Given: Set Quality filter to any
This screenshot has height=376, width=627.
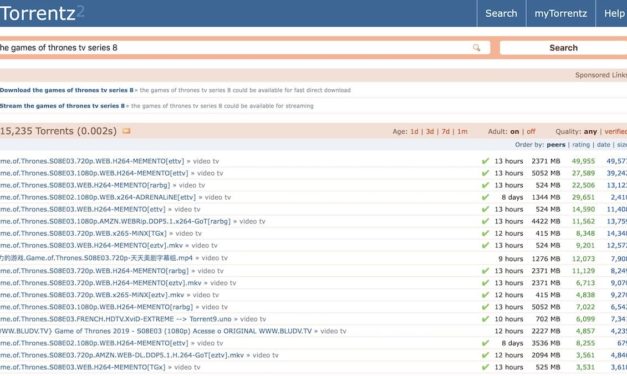Looking at the screenshot, I should pyautogui.click(x=590, y=132).
